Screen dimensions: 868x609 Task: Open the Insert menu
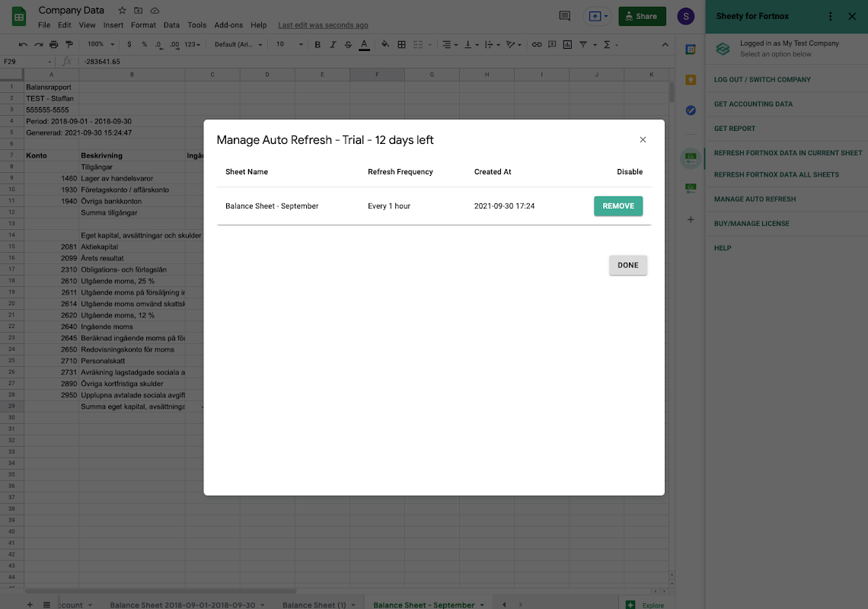pyautogui.click(x=113, y=25)
